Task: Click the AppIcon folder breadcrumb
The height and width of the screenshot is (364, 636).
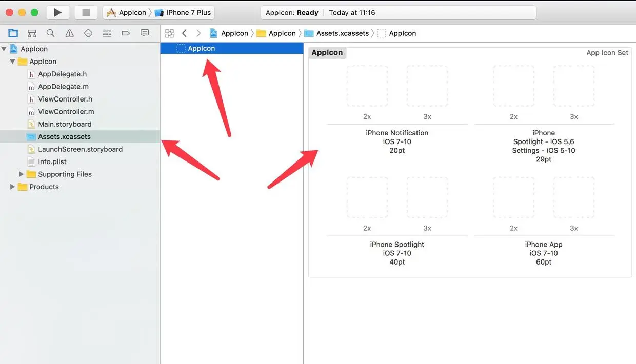Action: point(276,33)
